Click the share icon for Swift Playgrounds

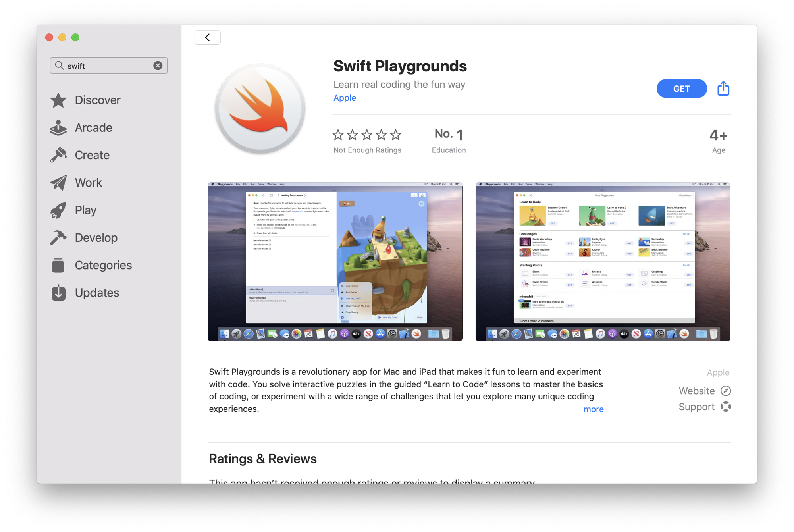click(x=723, y=89)
